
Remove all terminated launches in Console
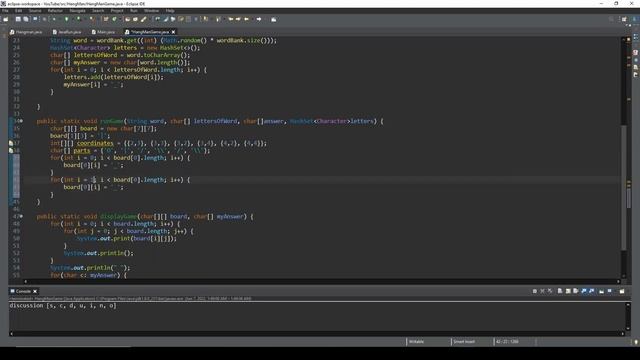click(x=550, y=291)
